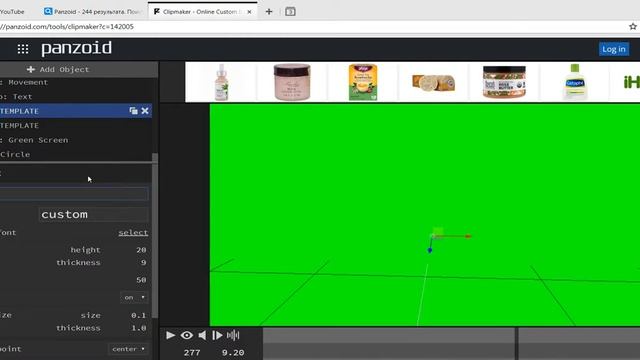Click the serum dropper bottle ad thumbnail
The image size is (640, 360).
coord(221,82)
